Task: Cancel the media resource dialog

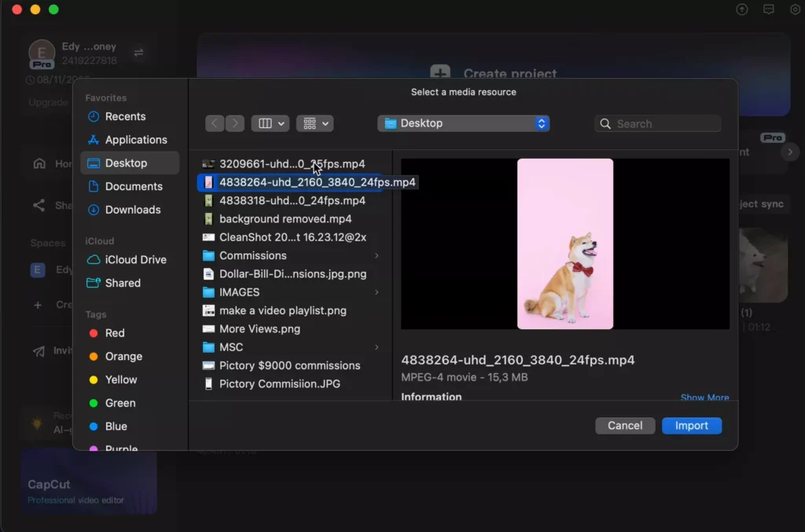Action: tap(625, 426)
